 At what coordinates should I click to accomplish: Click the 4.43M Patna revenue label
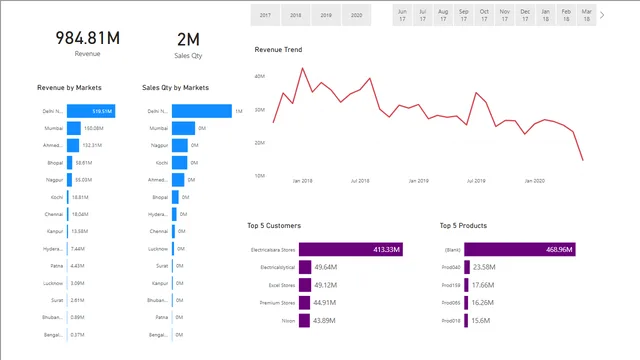(x=77, y=266)
